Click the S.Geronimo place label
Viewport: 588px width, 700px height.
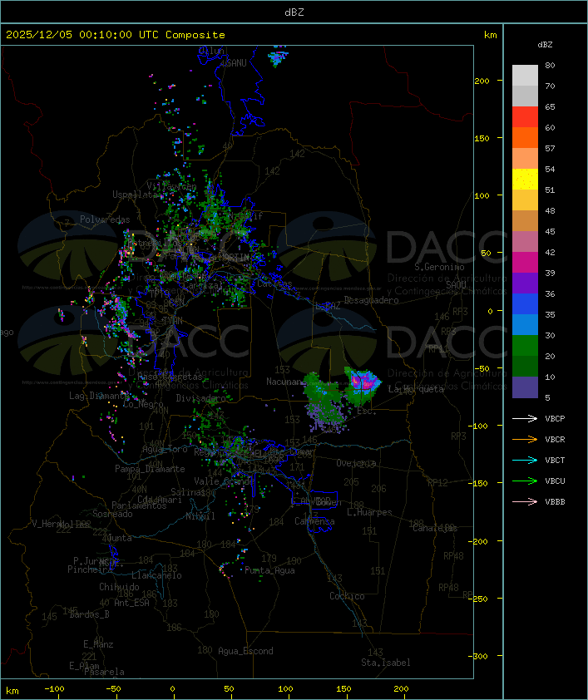[439, 267]
